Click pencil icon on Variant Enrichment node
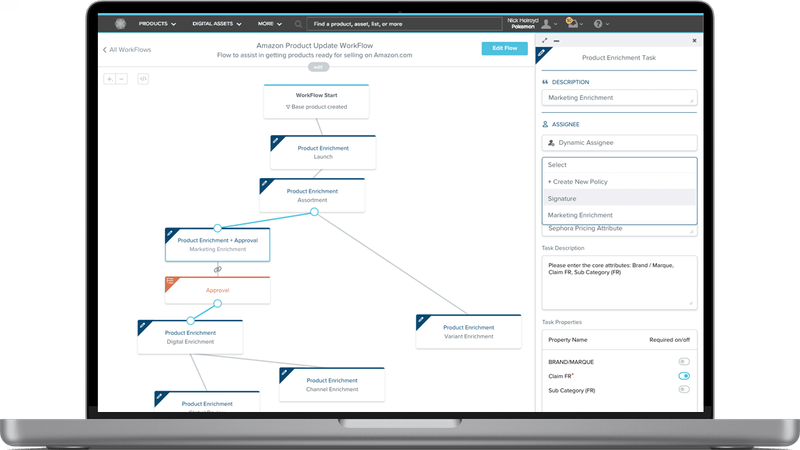Screen dimensions: 800x450 [x=421, y=320]
